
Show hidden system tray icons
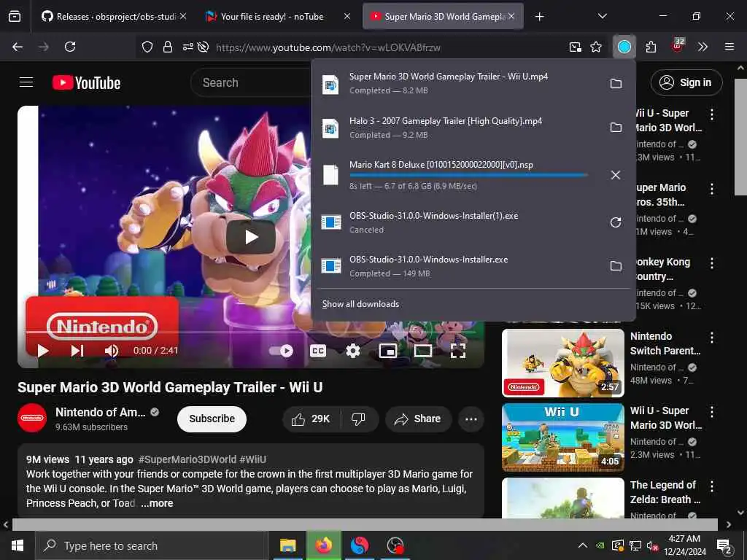click(583, 545)
